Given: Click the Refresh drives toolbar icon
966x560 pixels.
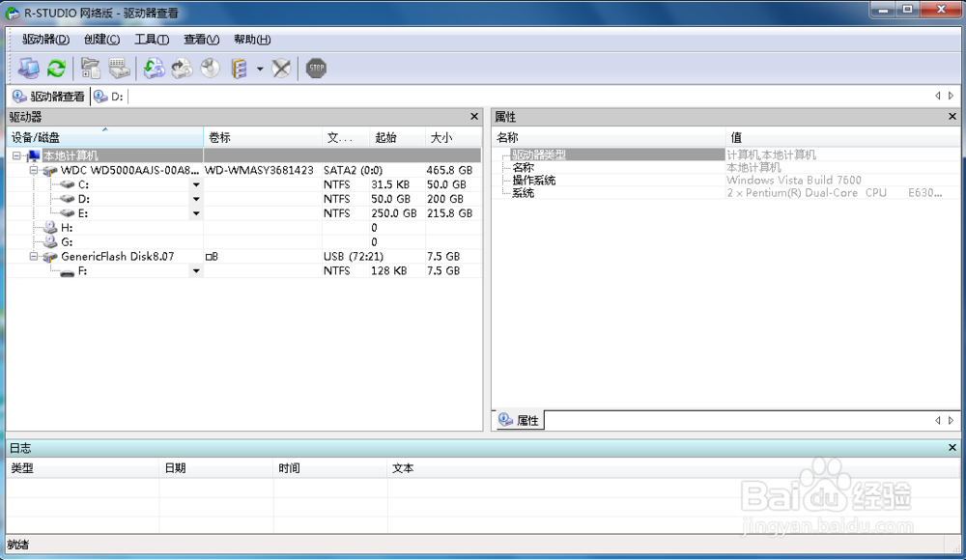Looking at the screenshot, I should (56, 68).
